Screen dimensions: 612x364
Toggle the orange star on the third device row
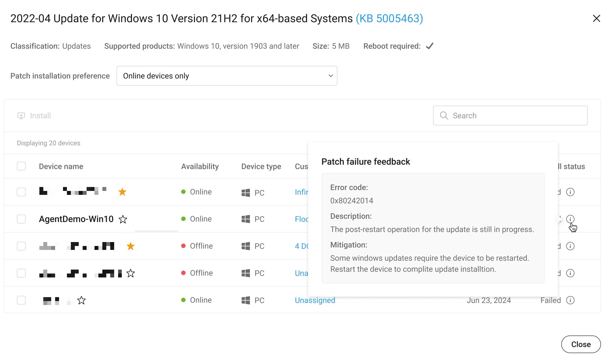pyautogui.click(x=130, y=246)
